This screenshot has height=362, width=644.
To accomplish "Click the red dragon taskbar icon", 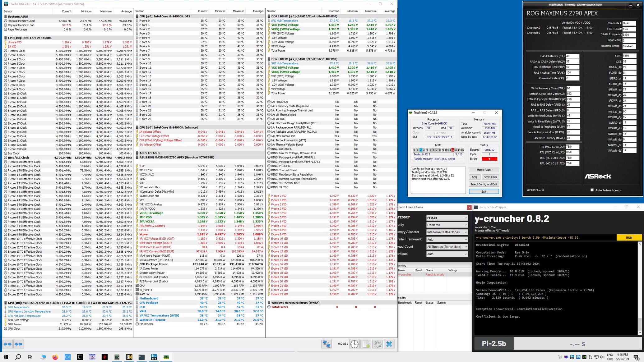I will [x=104, y=357].
